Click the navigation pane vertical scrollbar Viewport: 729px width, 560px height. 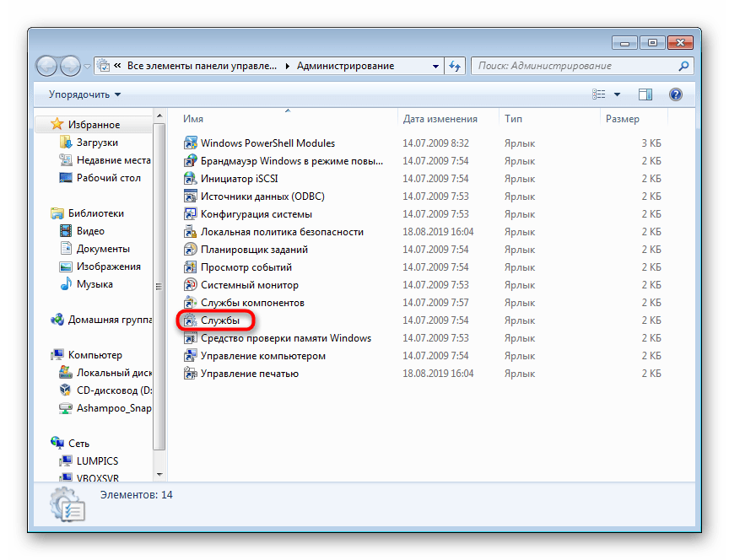pyautogui.click(x=157, y=287)
